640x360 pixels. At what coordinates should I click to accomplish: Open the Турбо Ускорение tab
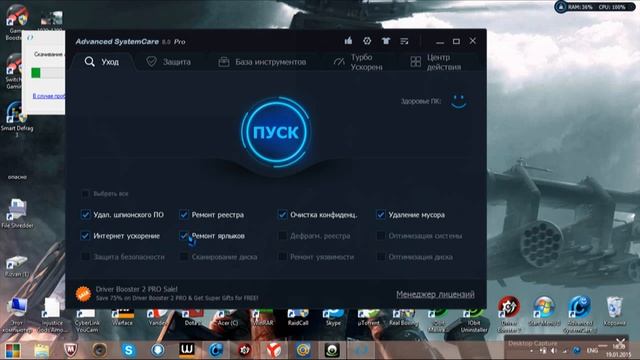(358, 62)
